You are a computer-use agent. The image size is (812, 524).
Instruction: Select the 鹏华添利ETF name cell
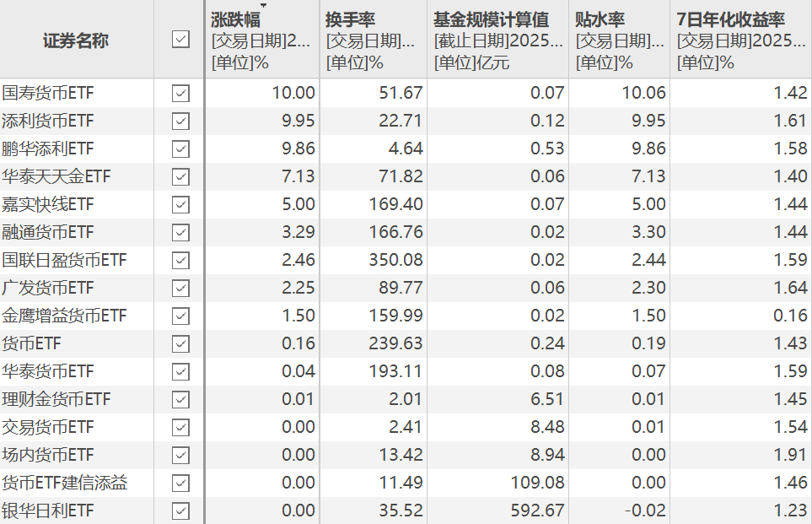(77, 149)
